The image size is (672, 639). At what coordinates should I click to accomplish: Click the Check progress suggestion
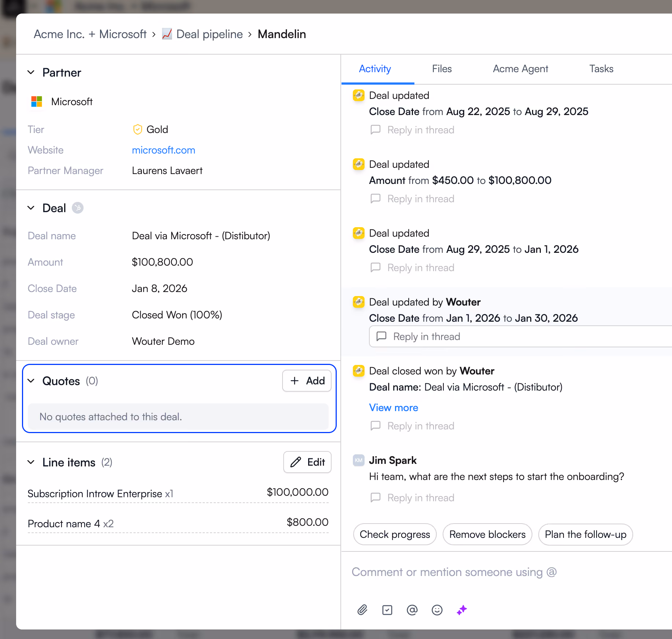pos(395,534)
